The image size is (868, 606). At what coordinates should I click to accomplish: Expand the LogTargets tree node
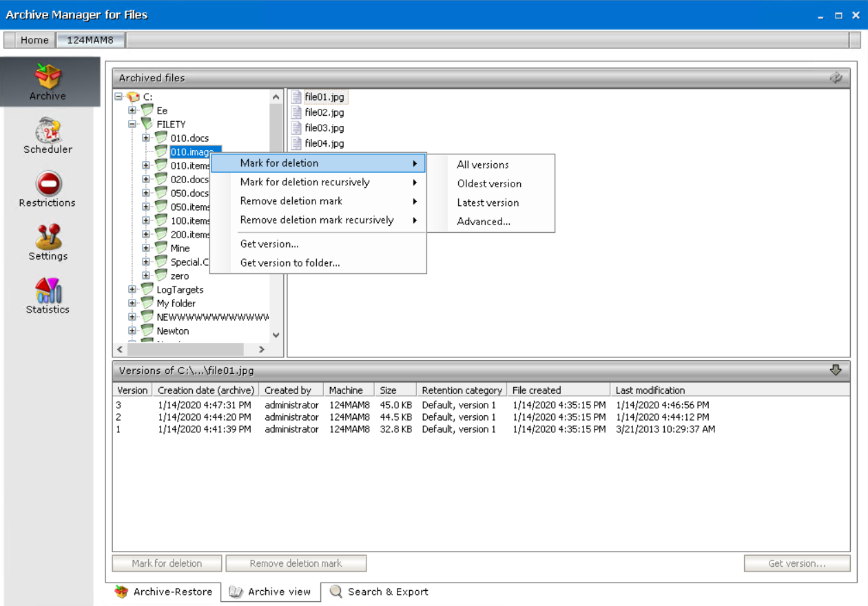[132, 289]
